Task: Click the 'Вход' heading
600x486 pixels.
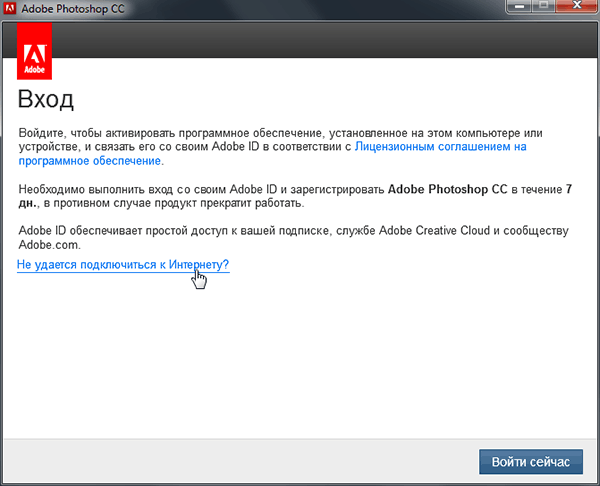Action: click(46, 100)
